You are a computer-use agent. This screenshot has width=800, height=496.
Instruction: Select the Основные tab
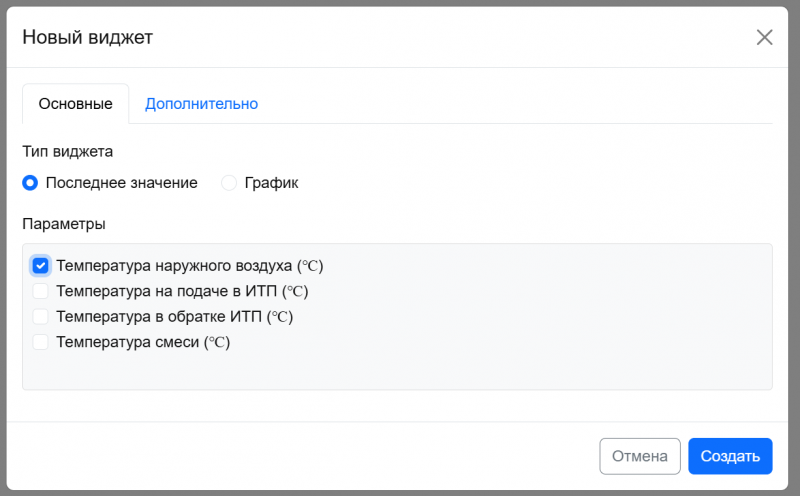coord(75,104)
